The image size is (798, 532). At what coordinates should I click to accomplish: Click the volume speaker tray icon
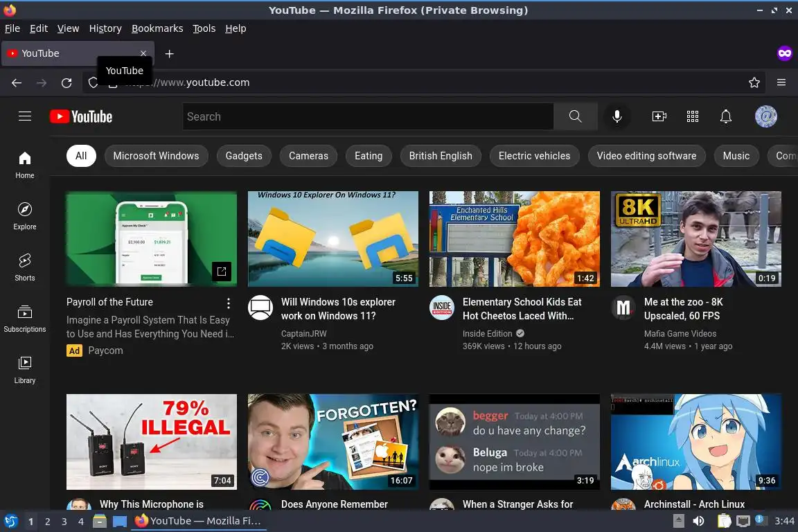coord(699,521)
